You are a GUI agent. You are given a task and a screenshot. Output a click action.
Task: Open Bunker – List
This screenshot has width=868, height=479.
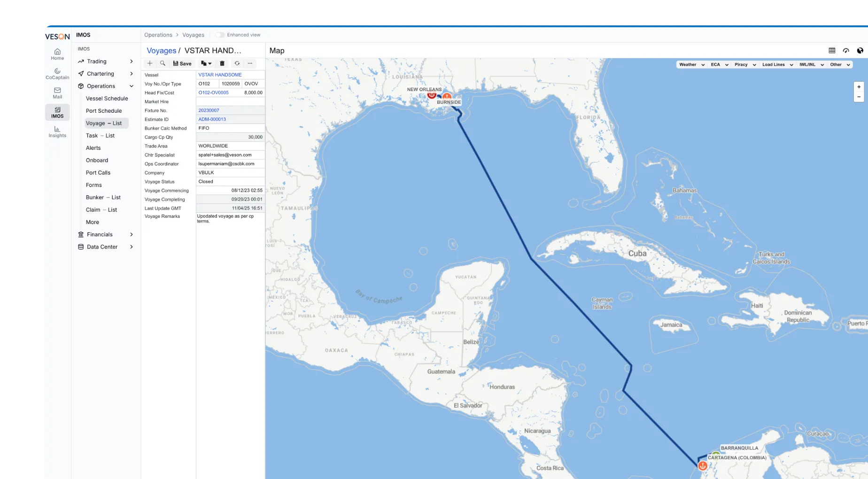click(x=103, y=197)
